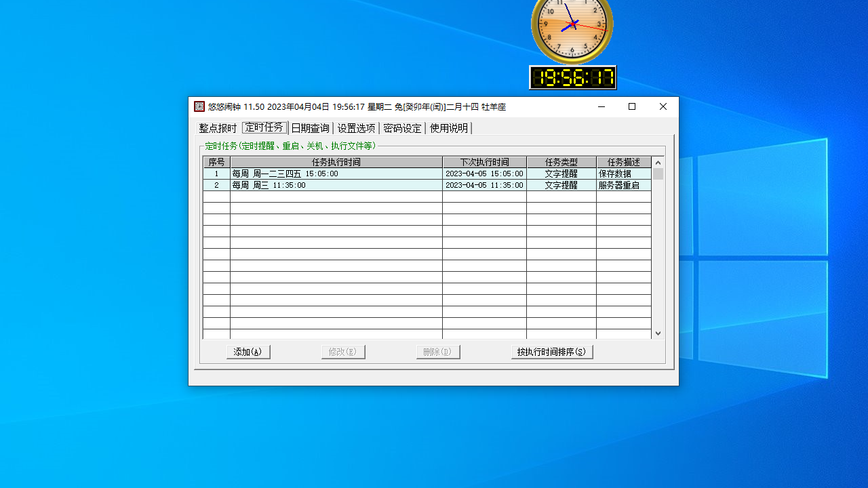Select the 保存数据 task row
The width and height of the screenshot is (868, 488).
339,174
